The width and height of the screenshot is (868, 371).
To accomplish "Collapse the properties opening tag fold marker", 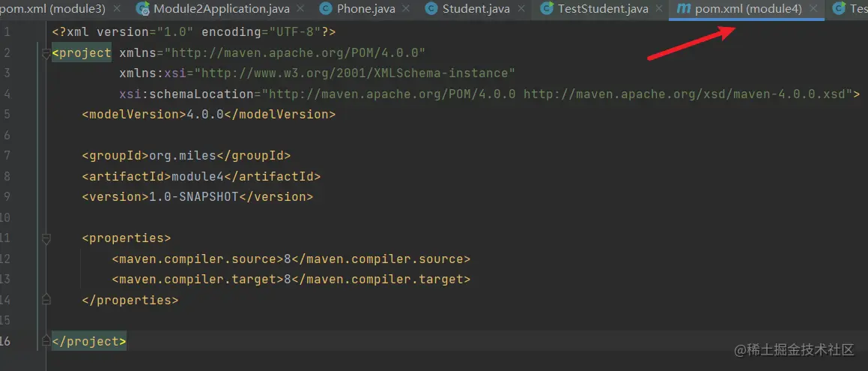I will [x=46, y=238].
